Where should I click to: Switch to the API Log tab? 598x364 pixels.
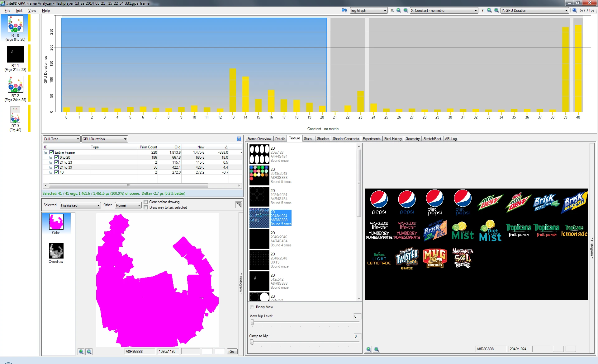pyautogui.click(x=451, y=139)
